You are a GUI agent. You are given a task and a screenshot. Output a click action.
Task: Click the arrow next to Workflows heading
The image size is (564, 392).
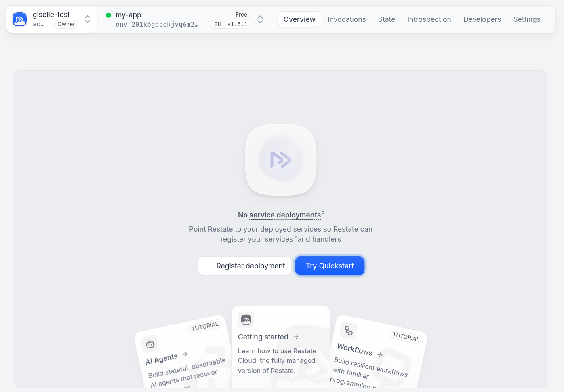[380, 354]
